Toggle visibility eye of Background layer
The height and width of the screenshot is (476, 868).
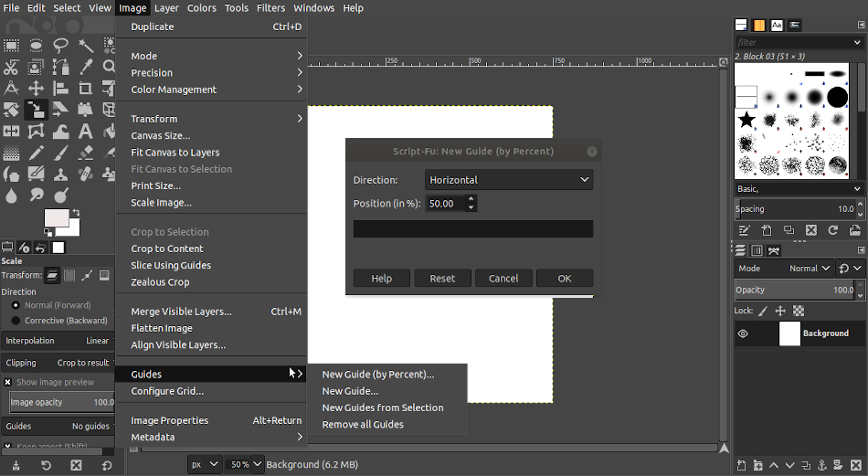[743, 333]
